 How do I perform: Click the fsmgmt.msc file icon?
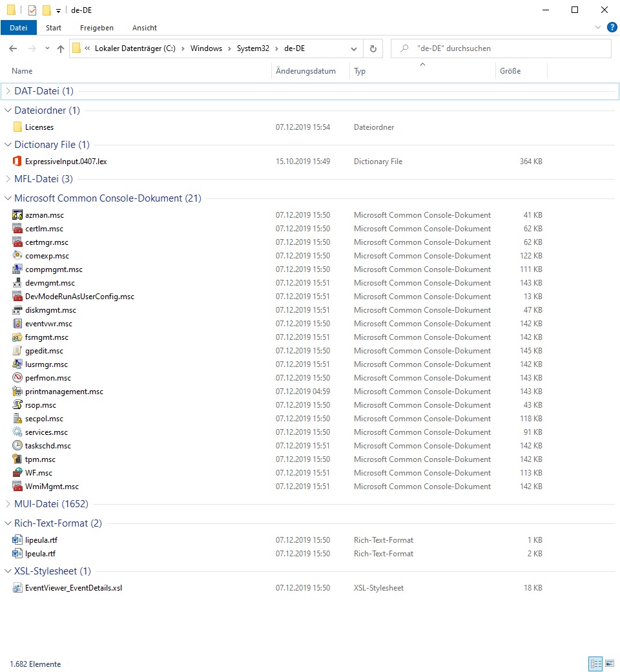(17, 337)
